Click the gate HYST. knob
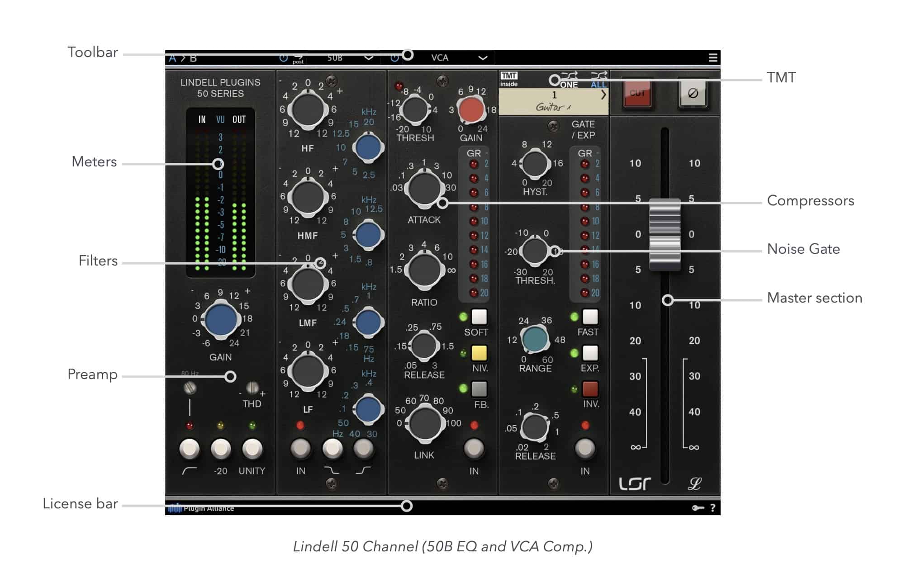 [x=535, y=163]
